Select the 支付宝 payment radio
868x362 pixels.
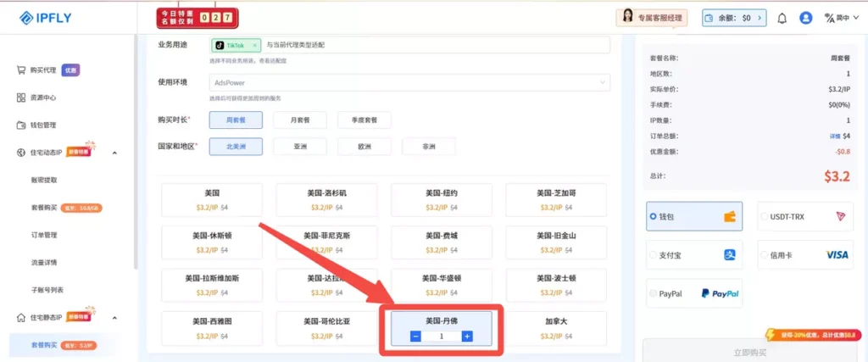point(654,255)
